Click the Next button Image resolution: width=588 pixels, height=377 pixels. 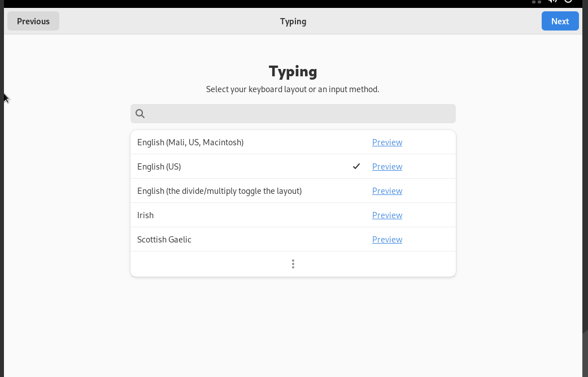[560, 21]
